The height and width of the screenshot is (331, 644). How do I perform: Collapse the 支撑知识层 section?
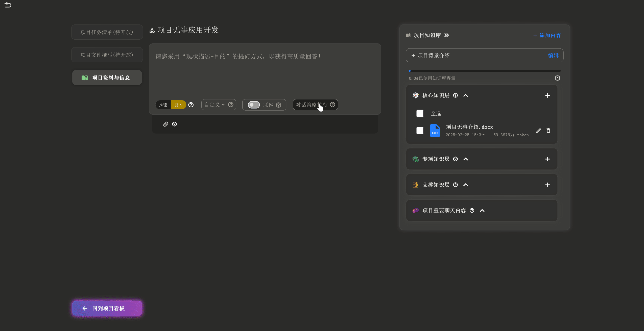pos(466,185)
